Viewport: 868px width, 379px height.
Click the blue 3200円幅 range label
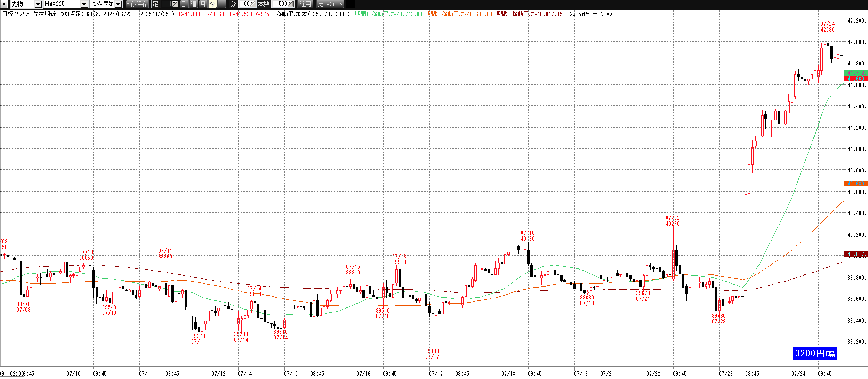pos(815,354)
